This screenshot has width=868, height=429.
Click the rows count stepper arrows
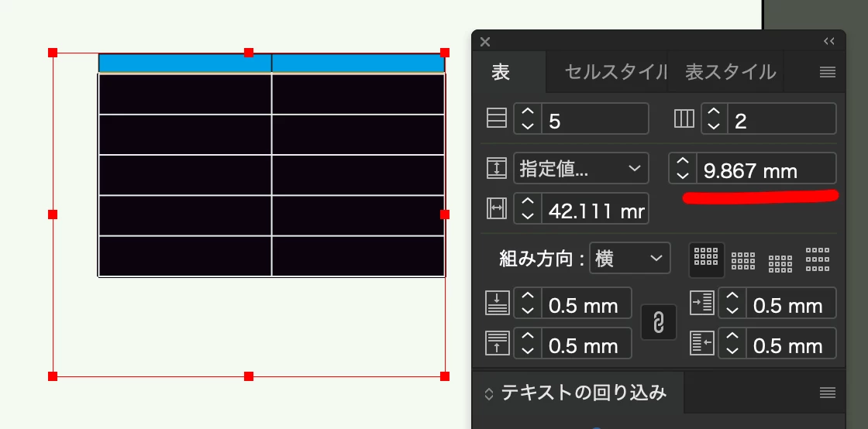click(528, 118)
